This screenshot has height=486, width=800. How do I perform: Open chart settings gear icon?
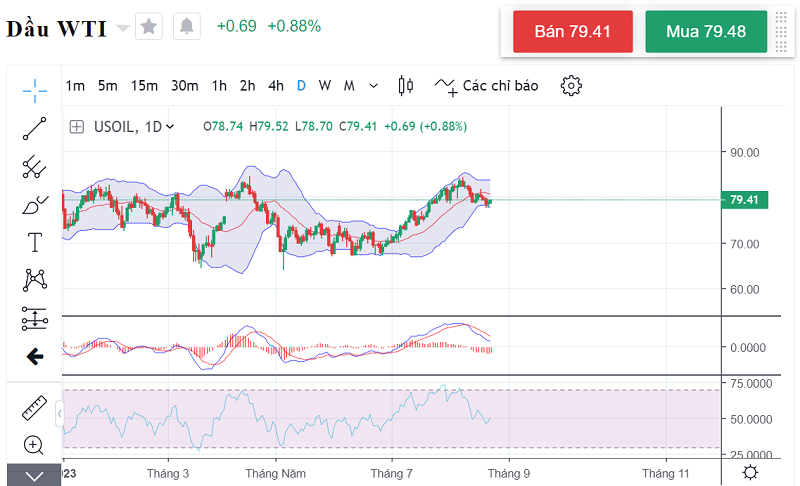[x=571, y=86]
